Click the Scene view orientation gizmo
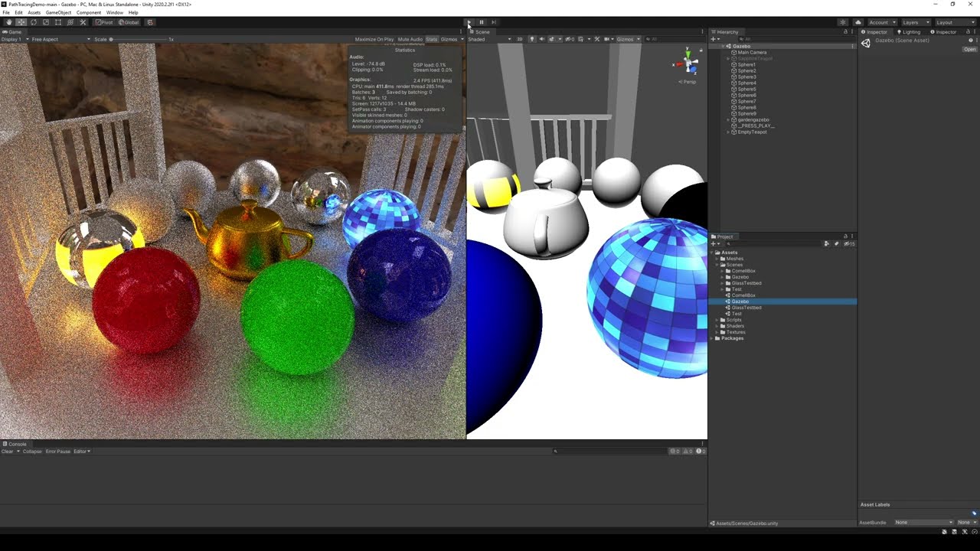Screen dimensions: 980x551 (x=687, y=63)
